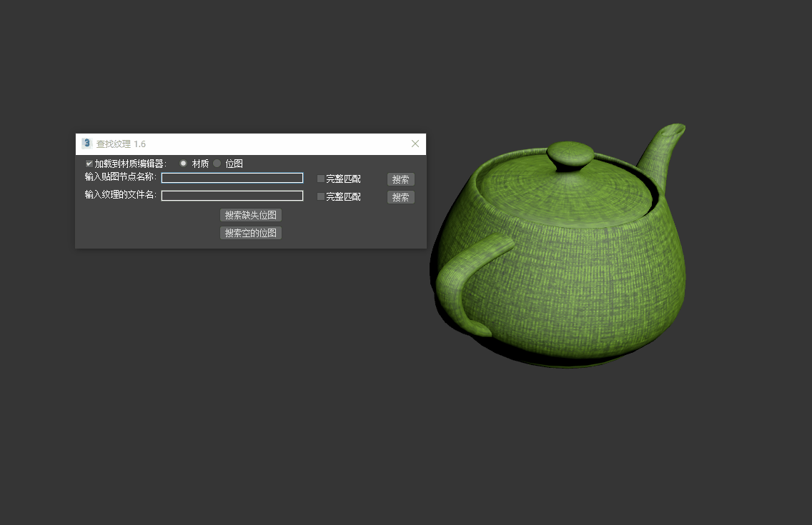
Task: Click 搜索 button for map node name
Action: tap(401, 179)
